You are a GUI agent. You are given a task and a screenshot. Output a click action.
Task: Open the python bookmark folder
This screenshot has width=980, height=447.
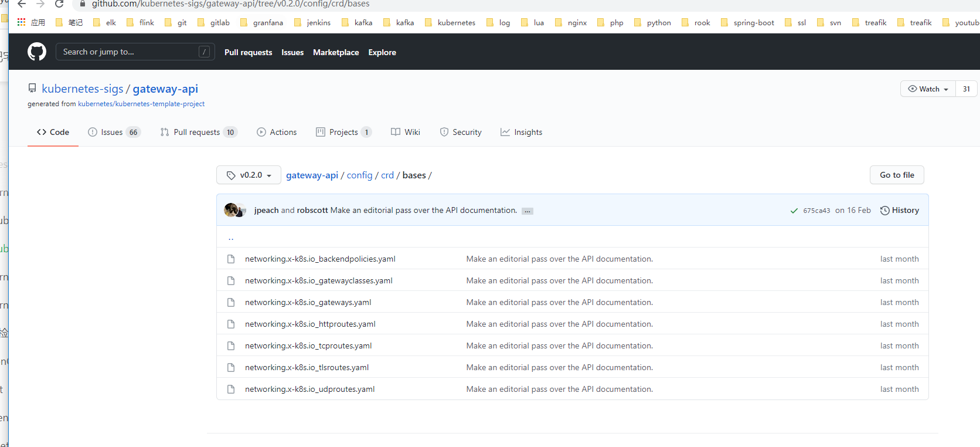pos(653,22)
